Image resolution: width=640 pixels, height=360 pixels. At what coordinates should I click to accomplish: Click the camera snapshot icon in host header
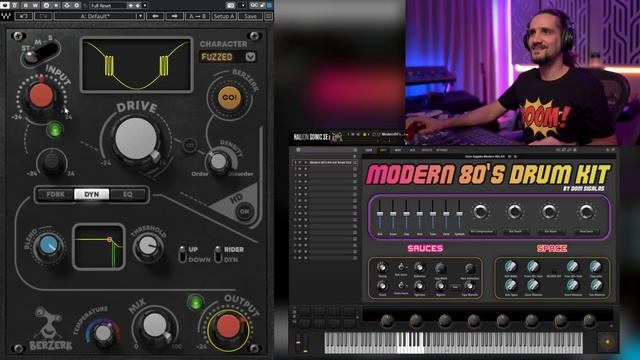[x=231, y=5]
